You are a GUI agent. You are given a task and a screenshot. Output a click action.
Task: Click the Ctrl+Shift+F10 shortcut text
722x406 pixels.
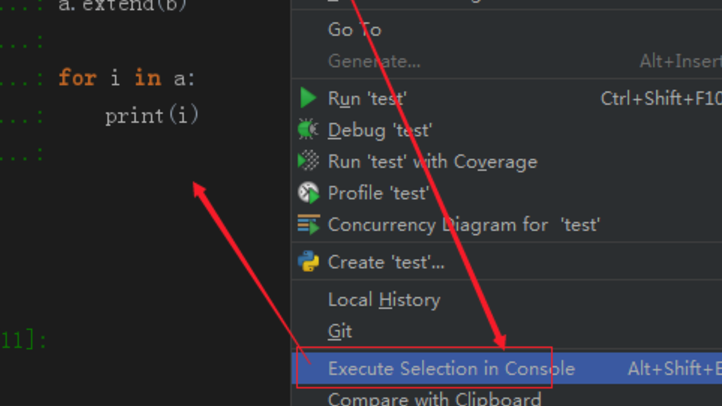click(660, 98)
